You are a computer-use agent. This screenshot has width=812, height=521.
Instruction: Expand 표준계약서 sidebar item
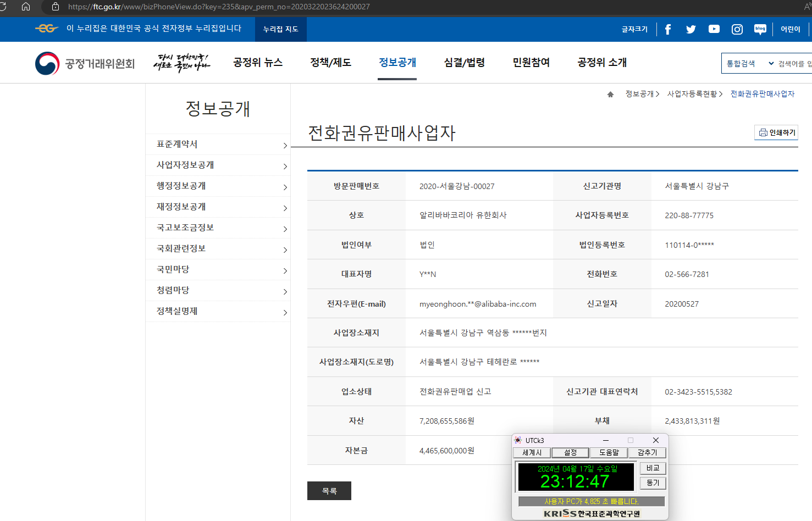coord(218,145)
